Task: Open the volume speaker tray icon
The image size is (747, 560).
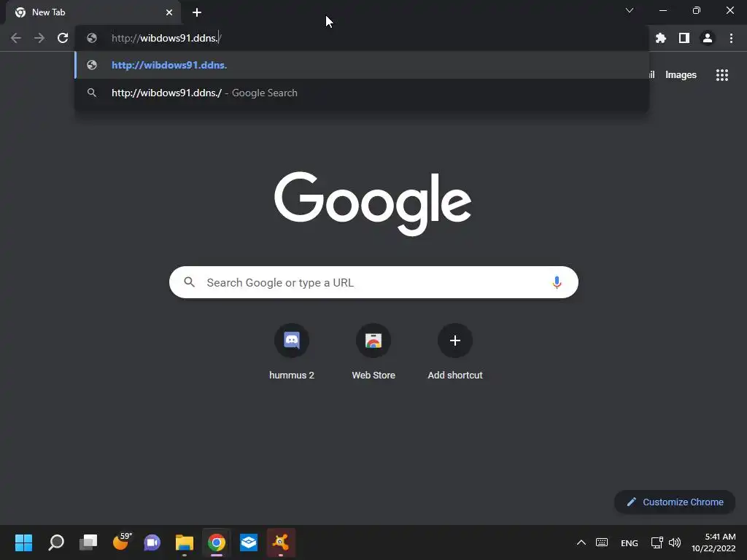Action: click(x=675, y=542)
